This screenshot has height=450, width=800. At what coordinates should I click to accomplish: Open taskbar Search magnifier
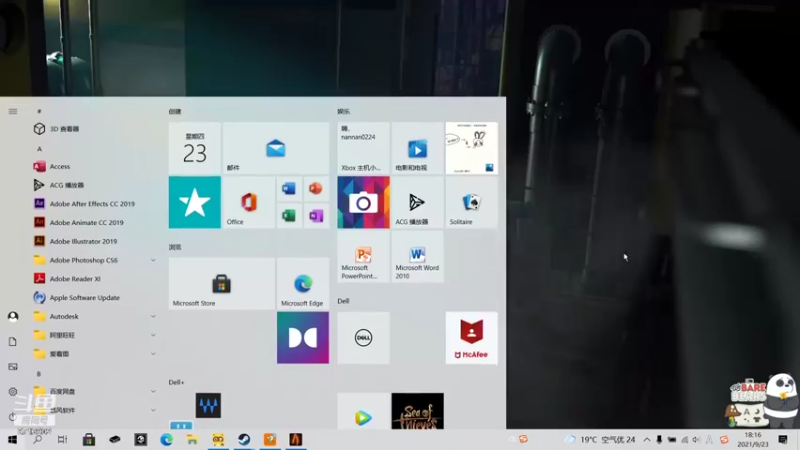37,439
